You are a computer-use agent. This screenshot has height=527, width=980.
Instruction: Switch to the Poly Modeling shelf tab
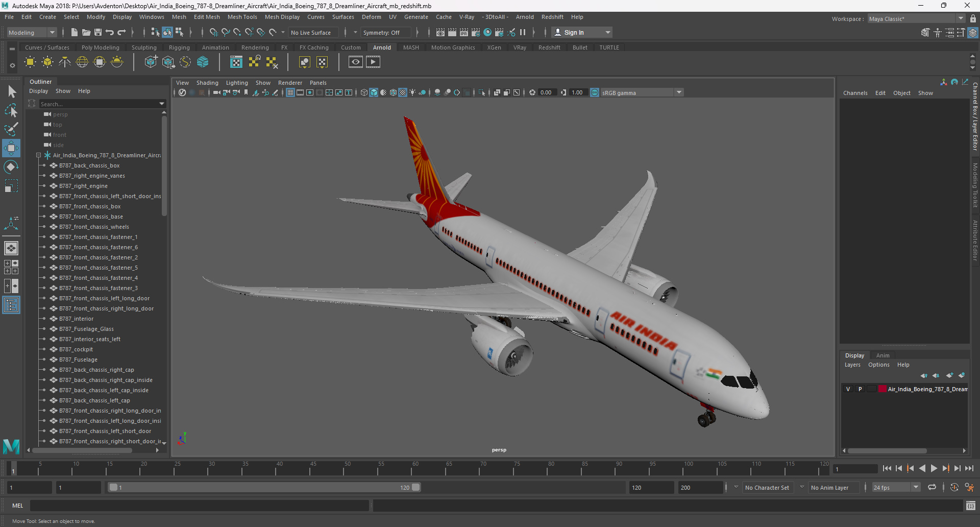point(100,47)
